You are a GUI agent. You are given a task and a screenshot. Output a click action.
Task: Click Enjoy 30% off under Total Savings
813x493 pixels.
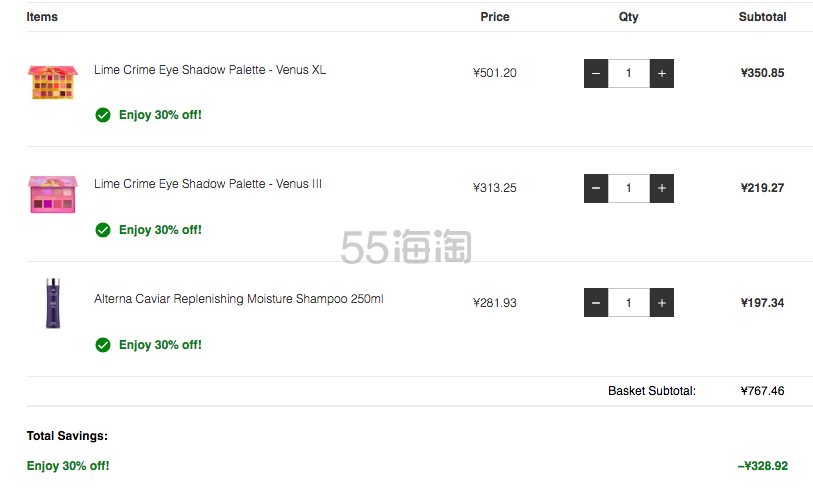(68, 466)
